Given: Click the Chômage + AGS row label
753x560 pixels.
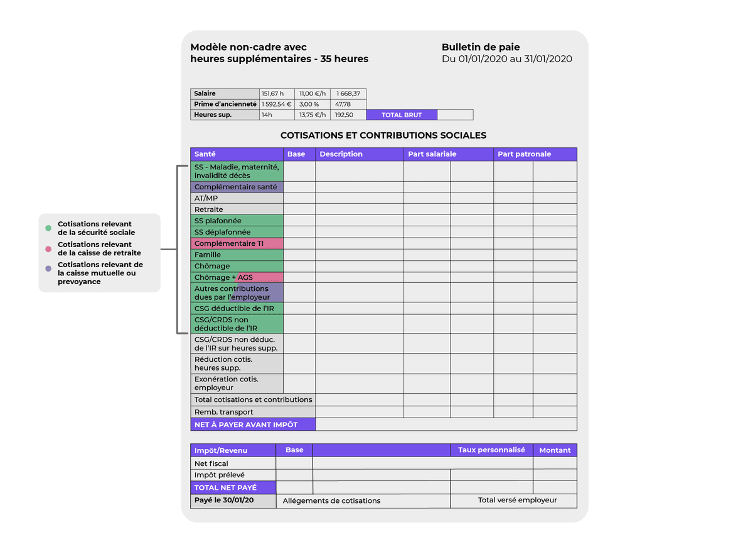Looking at the screenshot, I should coord(237,277).
